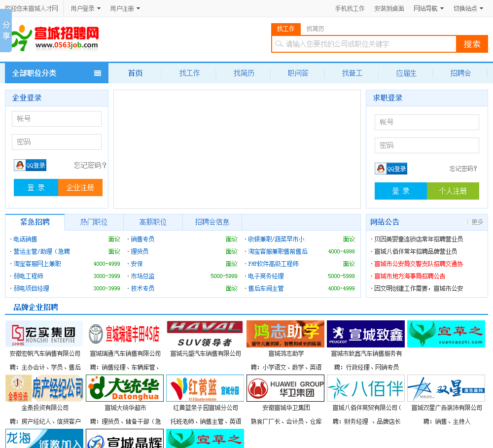This screenshot has height=448, width=493.
Task: Select the 找简历 search tab
Action: click(x=315, y=29)
